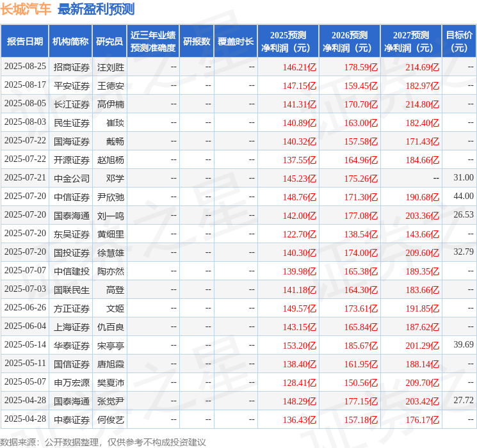Select institution 申万宏源
The image size is (477, 448).
coord(72,383)
